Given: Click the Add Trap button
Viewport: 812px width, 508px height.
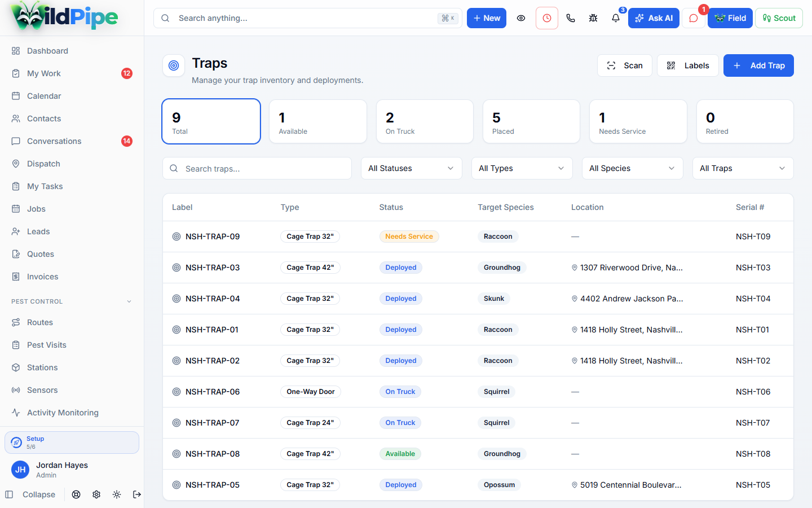Looking at the screenshot, I should [758, 65].
